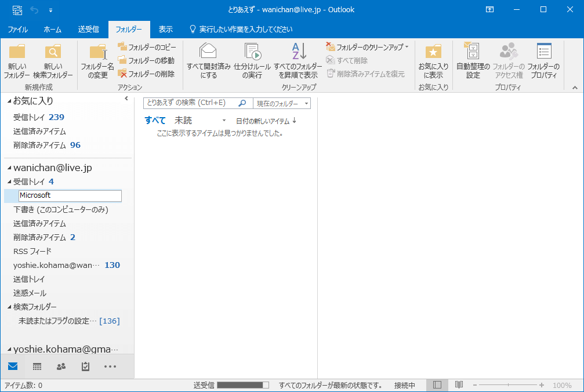Click the 送受信 progress bar

click(243, 385)
